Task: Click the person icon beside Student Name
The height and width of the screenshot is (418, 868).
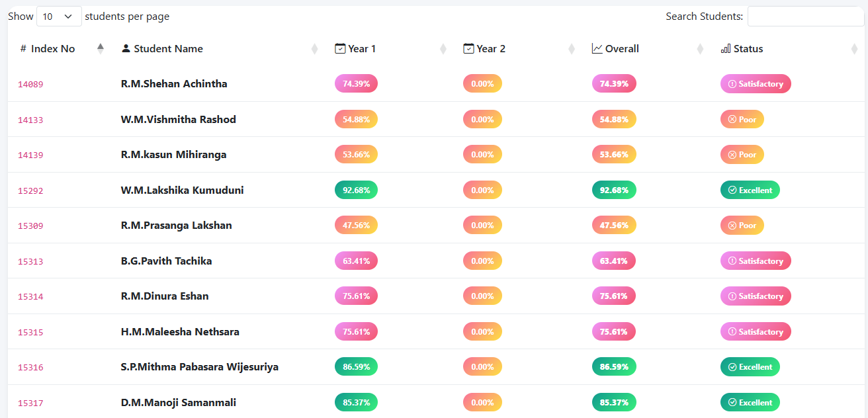Action: (x=126, y=48)
